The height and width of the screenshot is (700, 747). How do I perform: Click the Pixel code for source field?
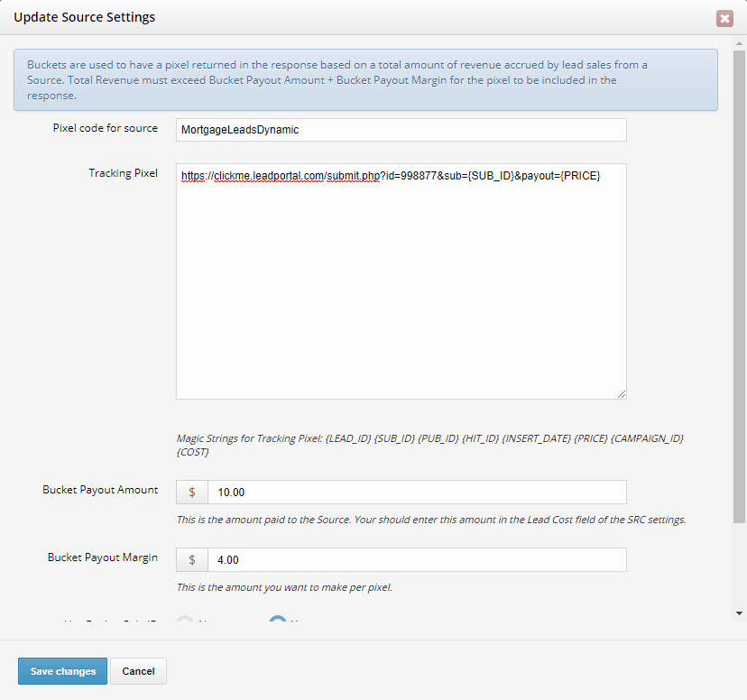click(x=401, y=130)
